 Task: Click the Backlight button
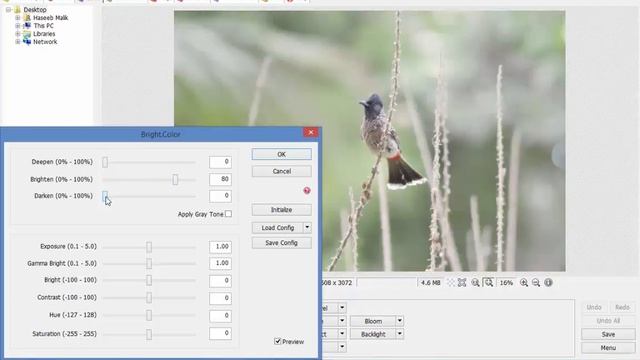coord(373,334)
